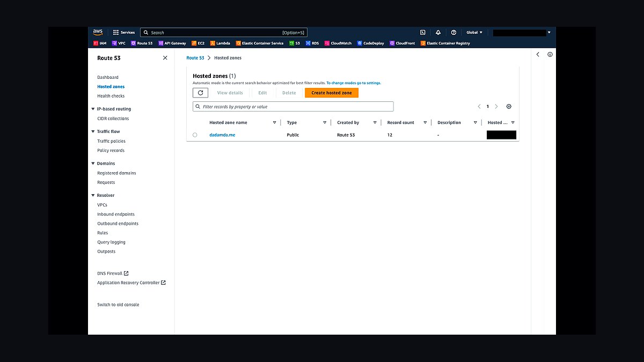644x362 pixels.
Task: Open CIDR collections in the sidebar
Action: point(113,119)
